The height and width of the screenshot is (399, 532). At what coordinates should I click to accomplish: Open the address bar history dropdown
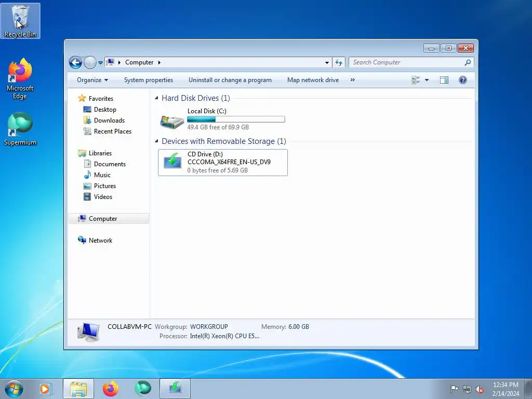tap(327, 62)
